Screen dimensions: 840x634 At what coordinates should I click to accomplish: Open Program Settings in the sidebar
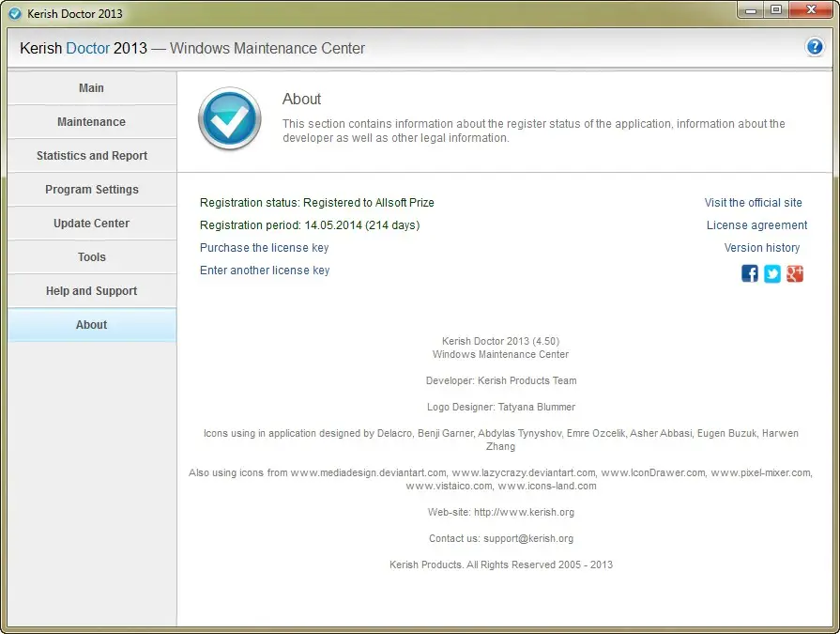(92, 189)
